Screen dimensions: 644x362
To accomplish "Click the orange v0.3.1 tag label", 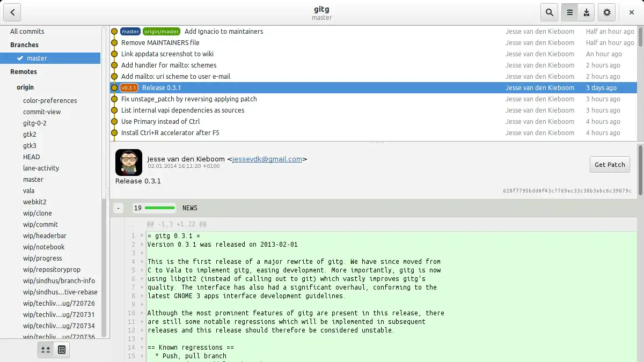I will [129, 87].
